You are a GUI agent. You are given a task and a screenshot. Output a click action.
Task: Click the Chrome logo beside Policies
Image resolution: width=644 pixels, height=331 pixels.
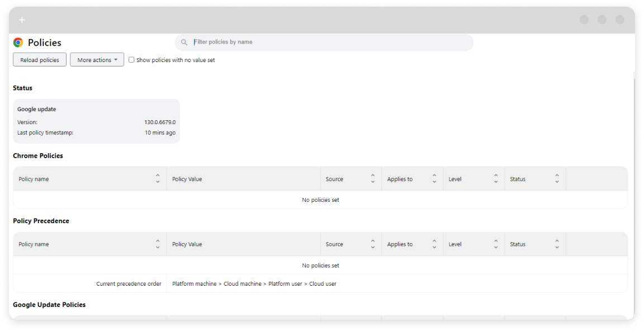pyautogui.click(x=18, y=42)
